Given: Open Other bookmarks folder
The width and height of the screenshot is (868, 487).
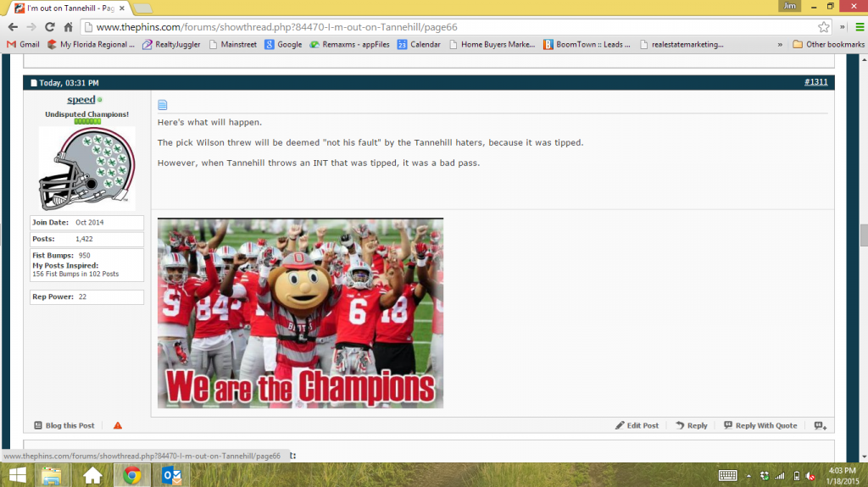Looking at the screenshot, I should (x=829, y=44).
